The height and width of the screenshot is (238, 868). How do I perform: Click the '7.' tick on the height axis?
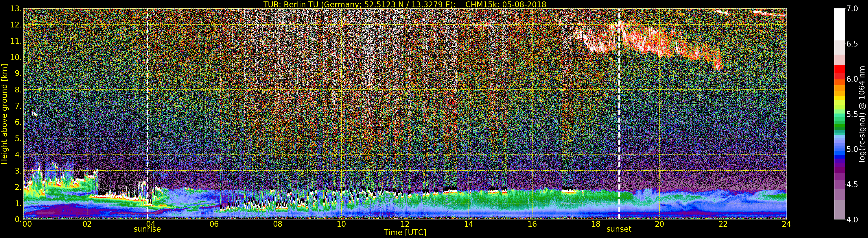(x=18, y=106)
